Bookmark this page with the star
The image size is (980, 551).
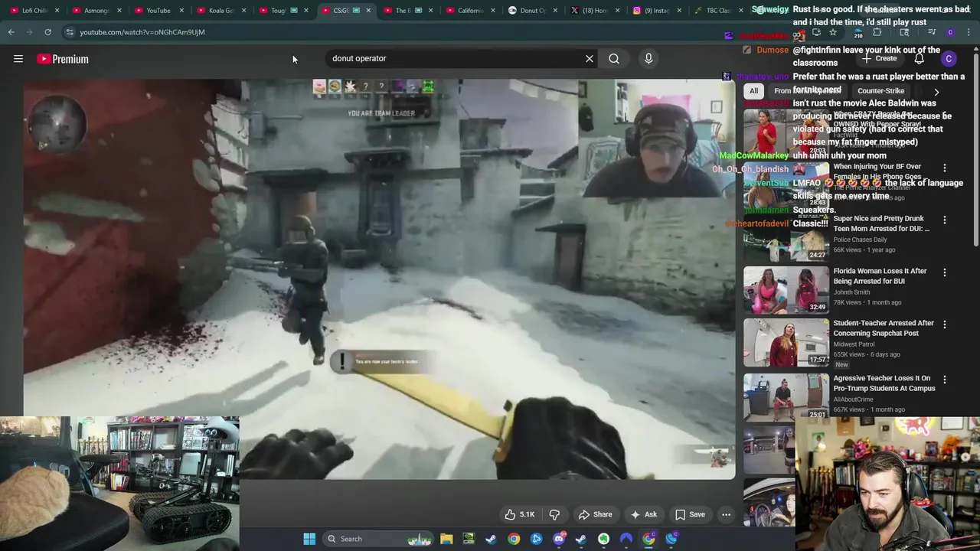click(833, 32)
